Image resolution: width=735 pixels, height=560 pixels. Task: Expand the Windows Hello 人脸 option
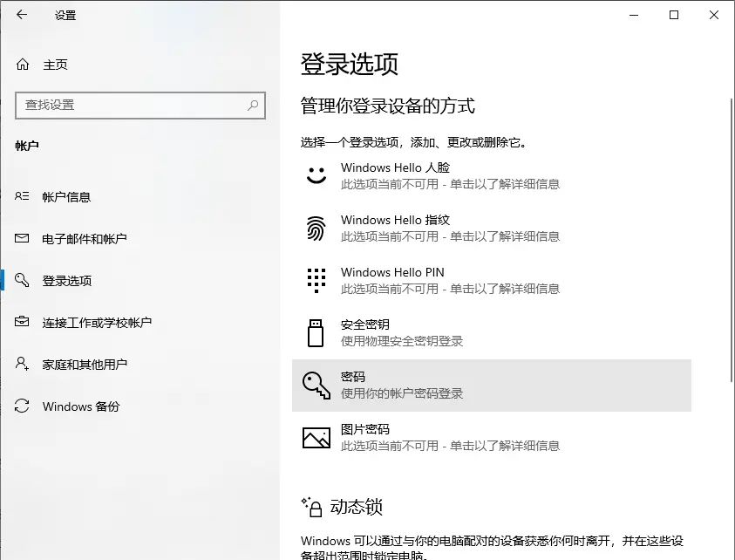click(x=491, y=176)
